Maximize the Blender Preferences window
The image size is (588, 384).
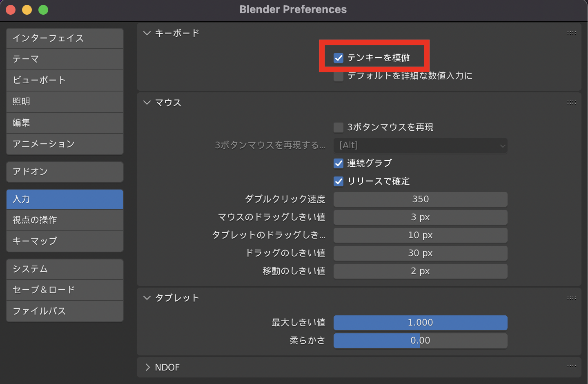[x=43, y=10]
